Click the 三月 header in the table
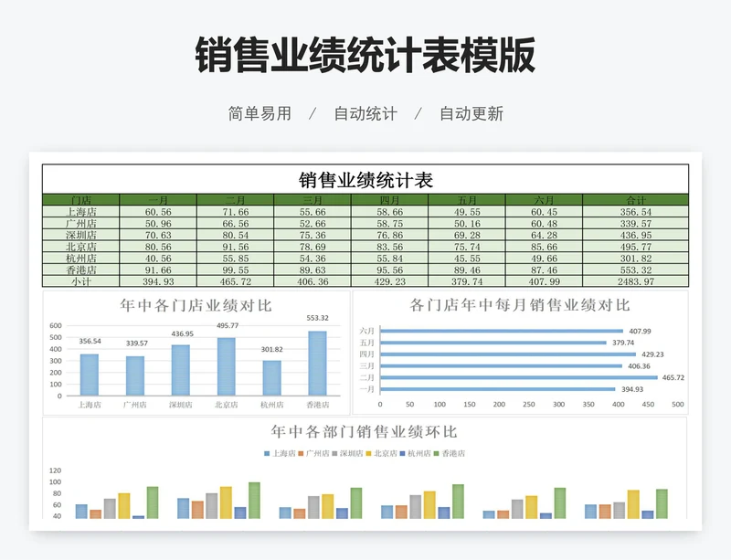This screenshot has height=560, width=731. coord(313,200)
